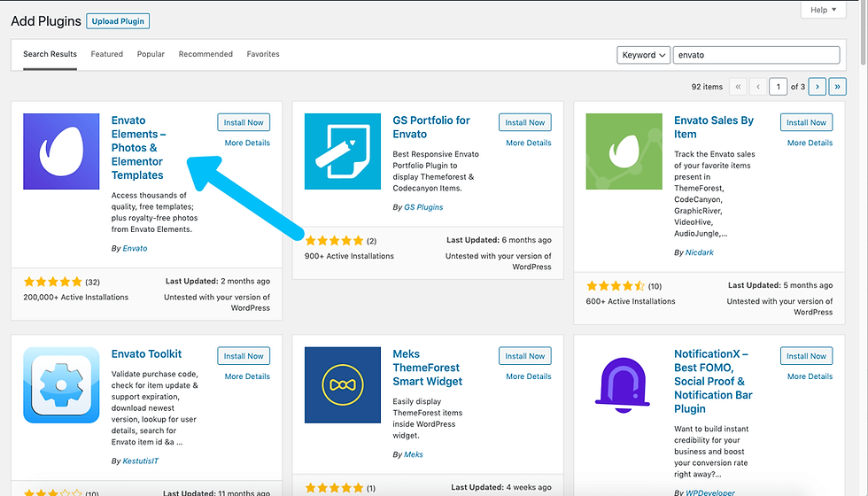Switch to the Favorites tab
The width and height of the screenshot is (868, 496).
pos(263,54)
